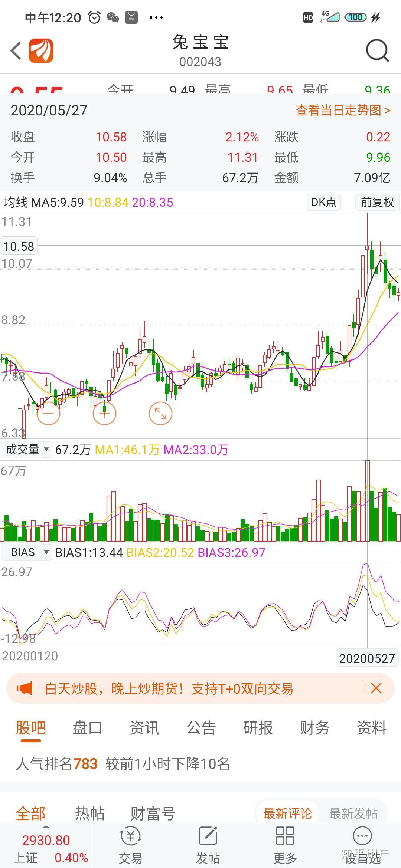
Task: Tap the 涨幅 2.12% value
Action: pos(242,137)
